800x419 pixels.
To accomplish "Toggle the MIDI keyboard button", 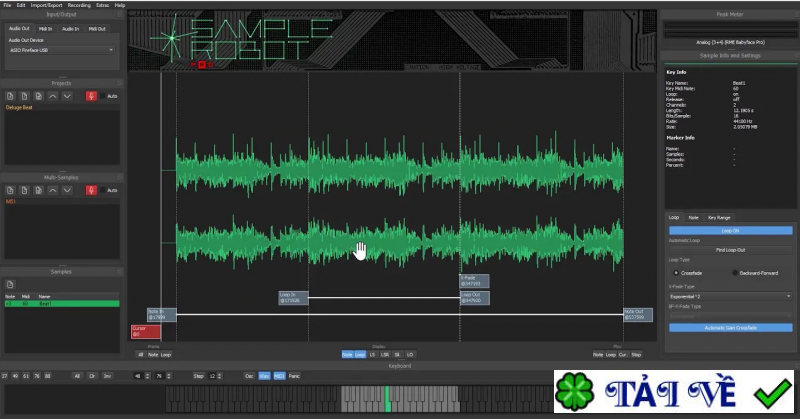I will 279,376.
